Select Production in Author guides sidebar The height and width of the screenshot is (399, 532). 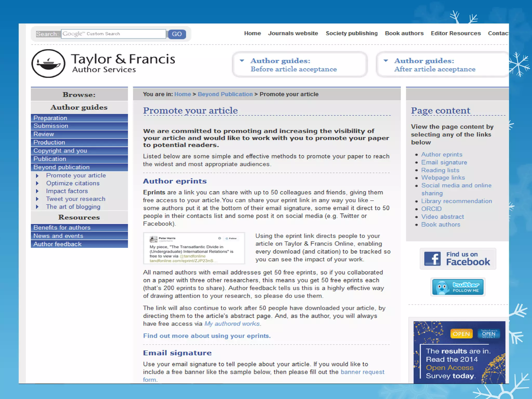(79, 142)
